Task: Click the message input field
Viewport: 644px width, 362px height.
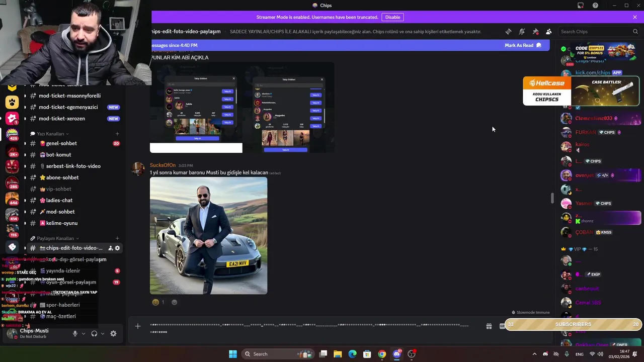Action: (309, 328)
